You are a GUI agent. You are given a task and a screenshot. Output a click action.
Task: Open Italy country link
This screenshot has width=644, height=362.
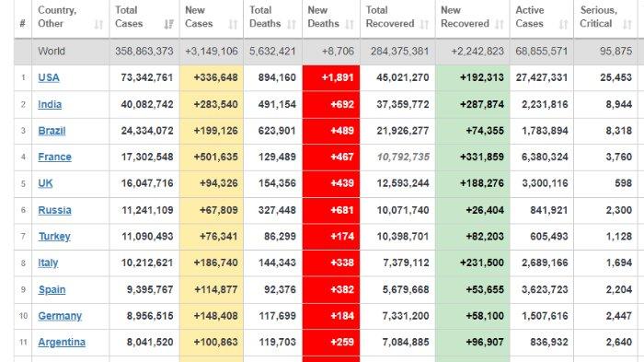coord(48,263)
